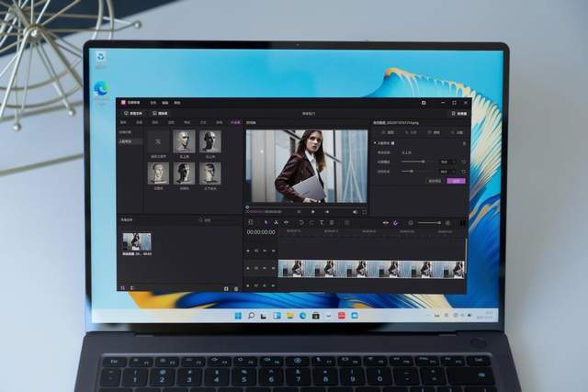Select the scissors split tool
Viewport: 588px width, 392px height.
pyautogui.click(x=276, y=222)
